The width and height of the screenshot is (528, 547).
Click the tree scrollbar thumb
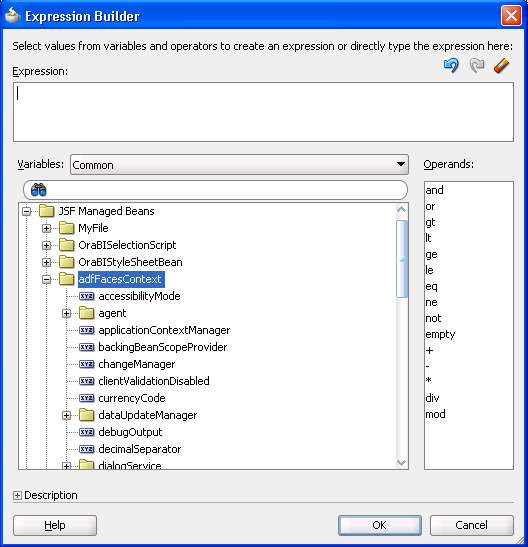click(x=402, y=259)
